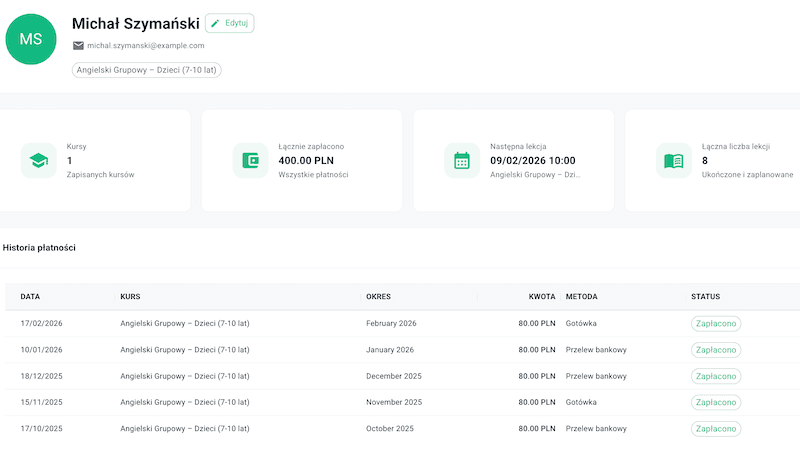Click Przelew bankowy in January 2026 row
This screenshot has height=451, width=800.
[596, 350]
